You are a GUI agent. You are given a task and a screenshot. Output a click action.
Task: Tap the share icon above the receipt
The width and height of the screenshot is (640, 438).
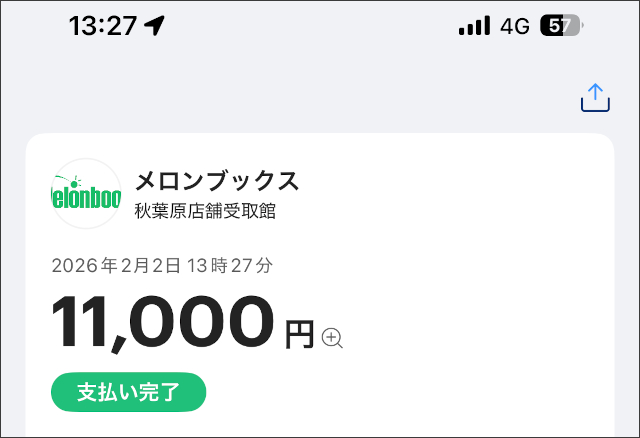coord(595,97)
